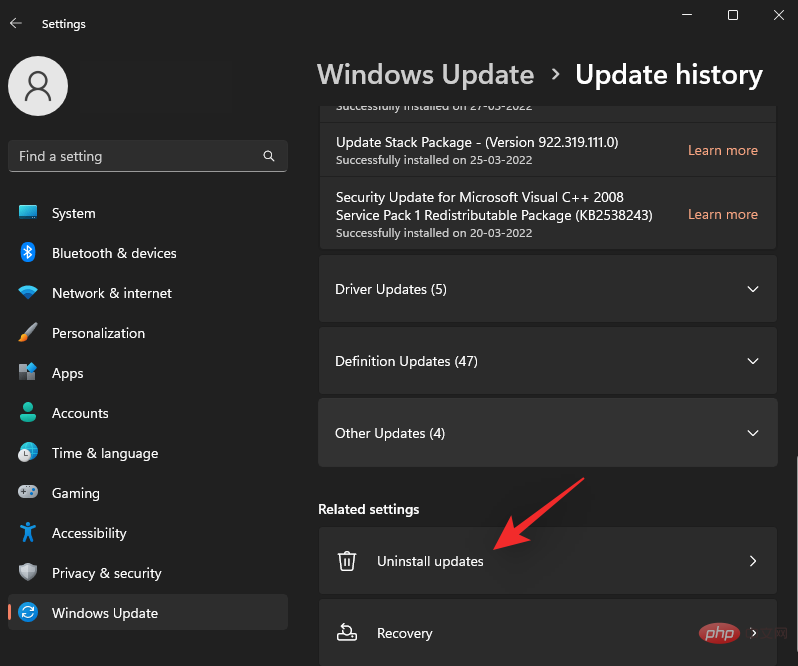Click the Privacy & security shield icon

point(28,573)
